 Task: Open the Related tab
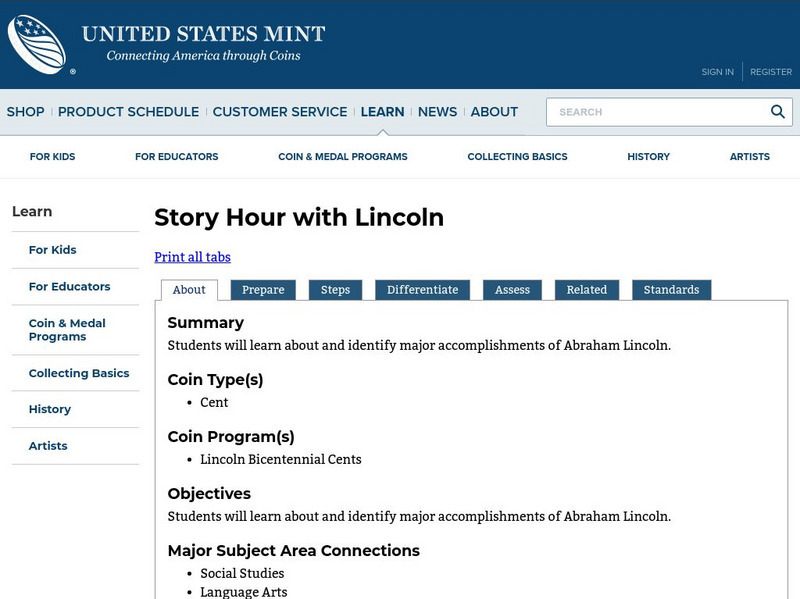click(x=586, y=289)
